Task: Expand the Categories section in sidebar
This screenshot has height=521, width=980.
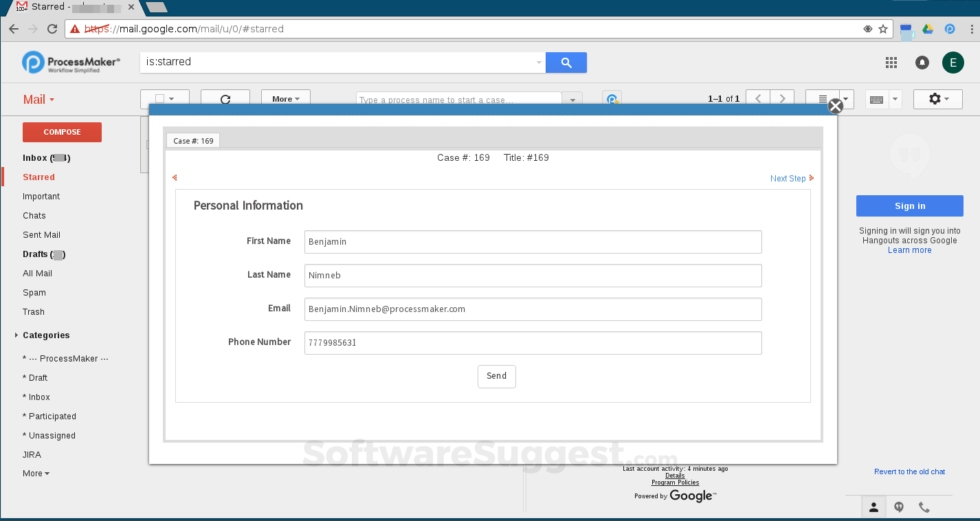Action: pos(16,335)
